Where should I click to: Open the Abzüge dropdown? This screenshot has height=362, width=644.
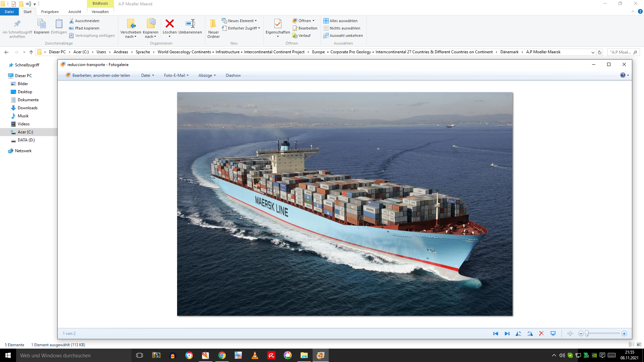coord(207,75)
